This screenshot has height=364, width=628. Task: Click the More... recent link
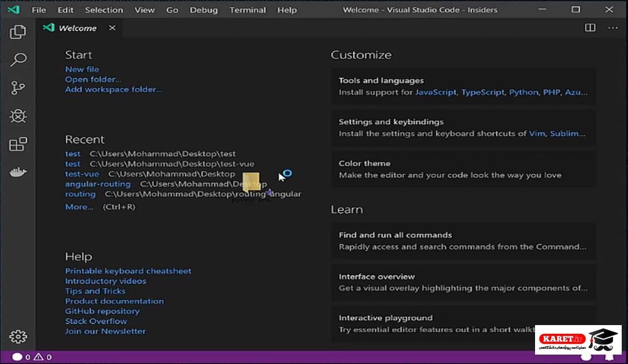(79, 206)
